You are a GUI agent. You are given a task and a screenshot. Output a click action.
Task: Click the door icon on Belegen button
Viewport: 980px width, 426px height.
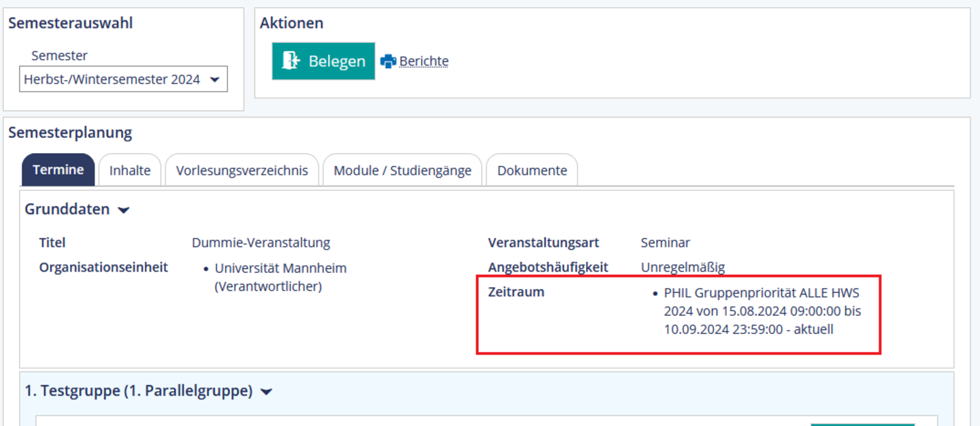tap(291, 61)
